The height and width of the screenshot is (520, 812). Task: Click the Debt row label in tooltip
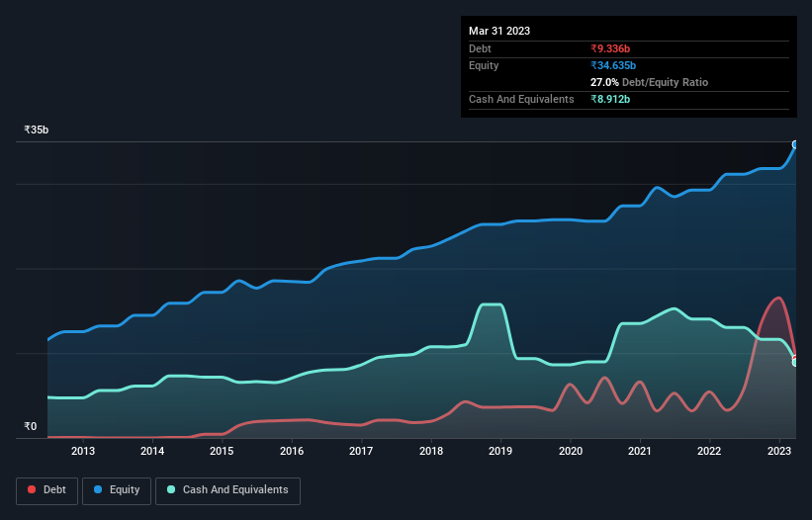pos(480,48)
